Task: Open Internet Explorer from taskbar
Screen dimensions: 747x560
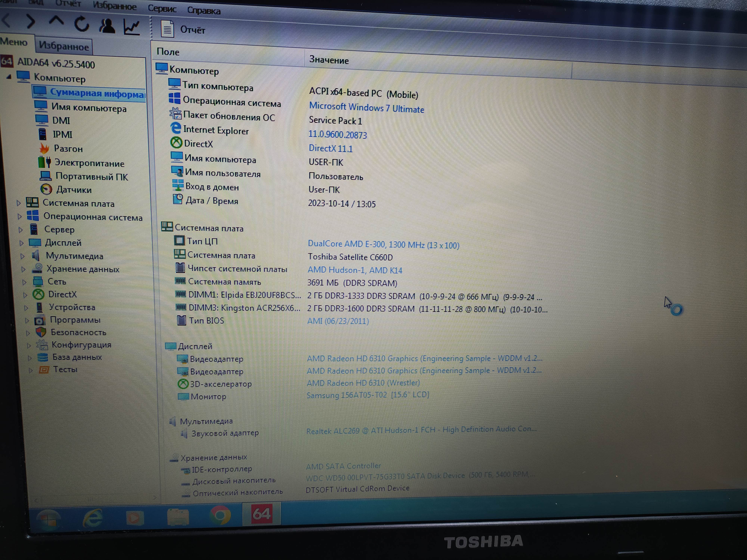Action: [x=92, y=518]
